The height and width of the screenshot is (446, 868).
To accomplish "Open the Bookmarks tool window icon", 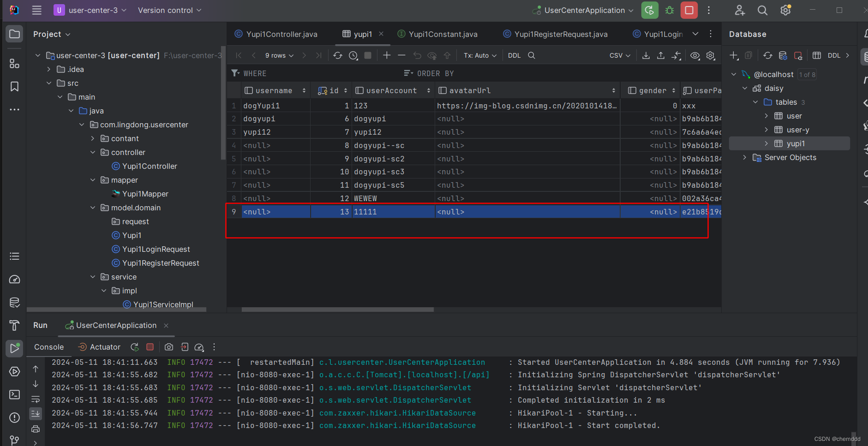I will [x=14, y=87].
